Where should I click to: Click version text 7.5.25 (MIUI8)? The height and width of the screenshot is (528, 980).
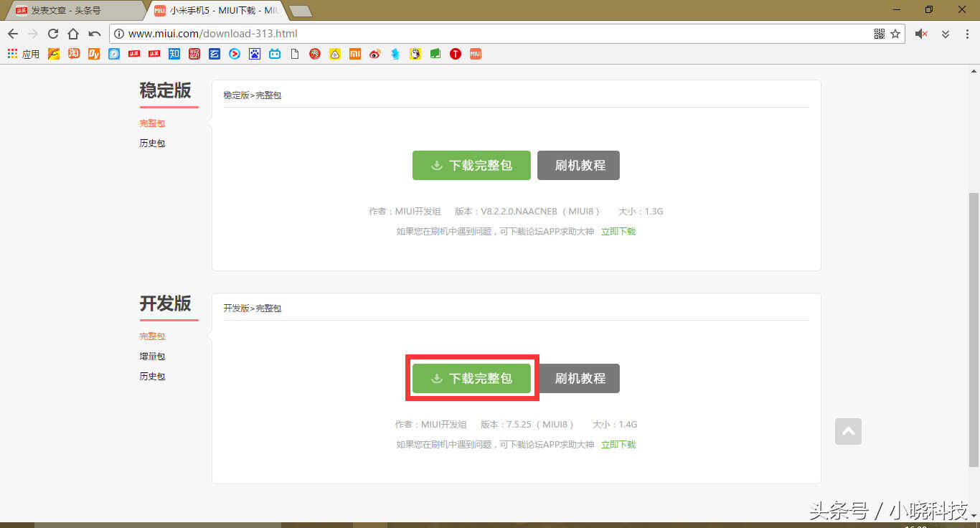[527, 425]
